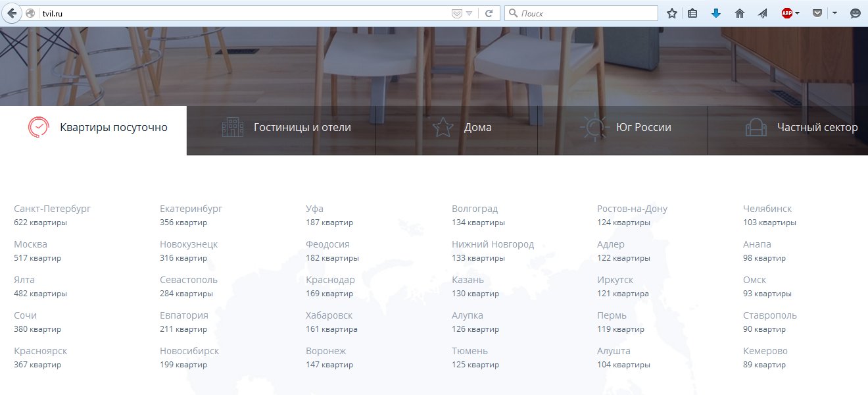Image resolution: width=868 pixels, height=395 pixels.
Task: Select the Омск link
Action: [x=754, y=280]
